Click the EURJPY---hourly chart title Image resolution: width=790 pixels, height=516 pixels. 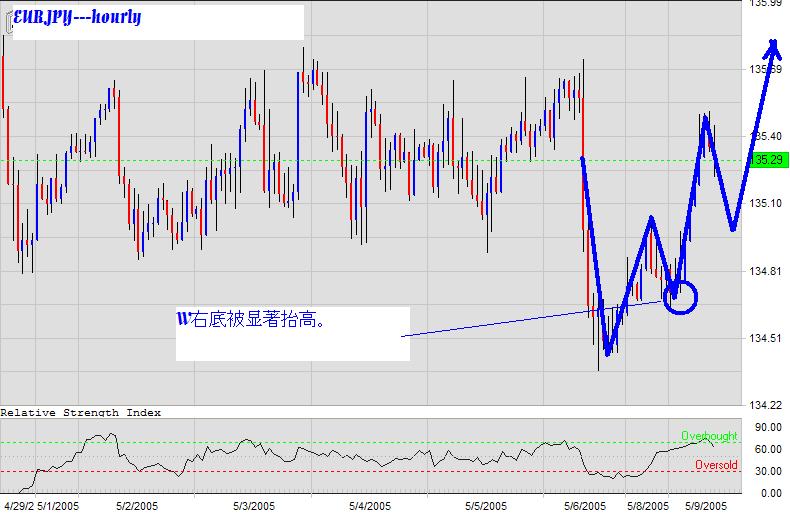pyautogui.click(x=77, y=17)
